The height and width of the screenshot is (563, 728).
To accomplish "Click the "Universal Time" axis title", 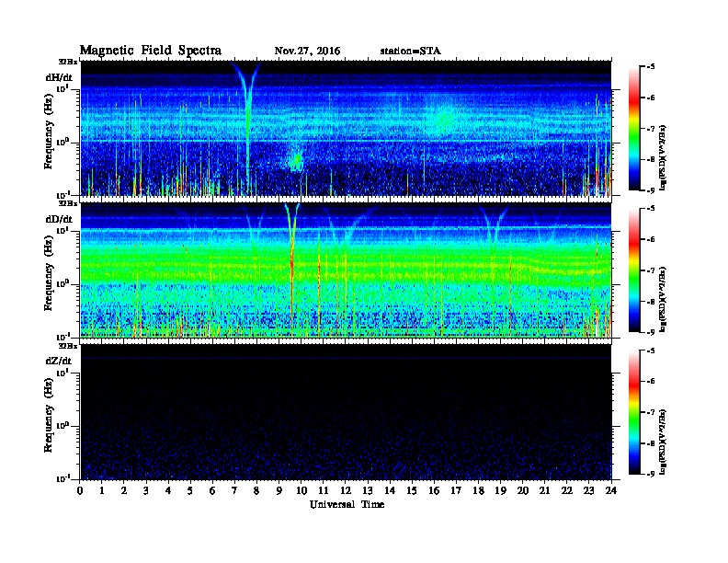I will coord(347,504).
